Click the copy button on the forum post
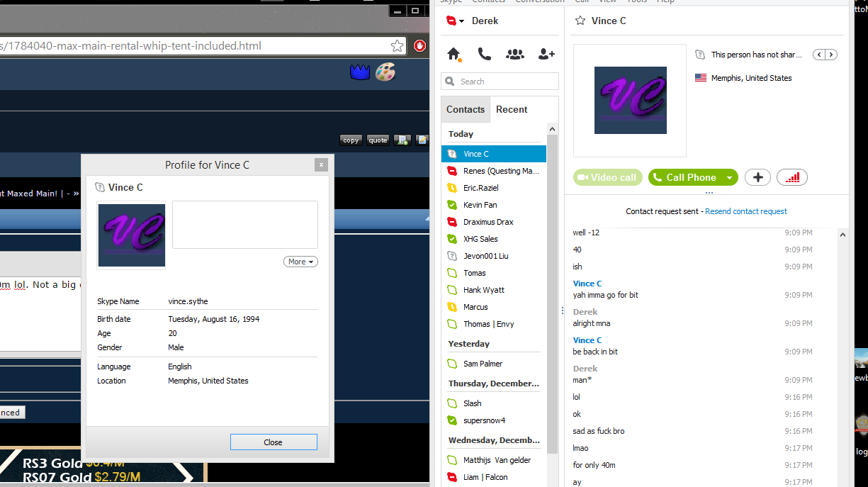The image size is (868, 487). (x=351, y=140)
